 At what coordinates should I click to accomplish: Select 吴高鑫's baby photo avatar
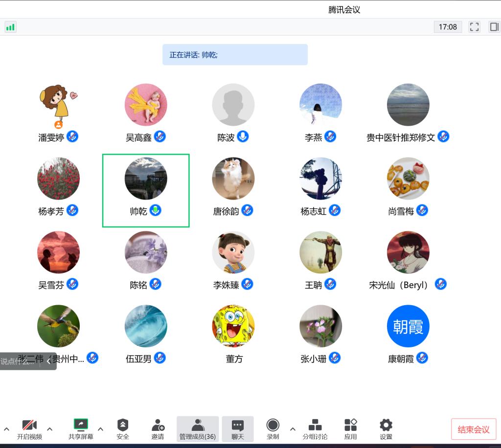[x=146, y=105]
